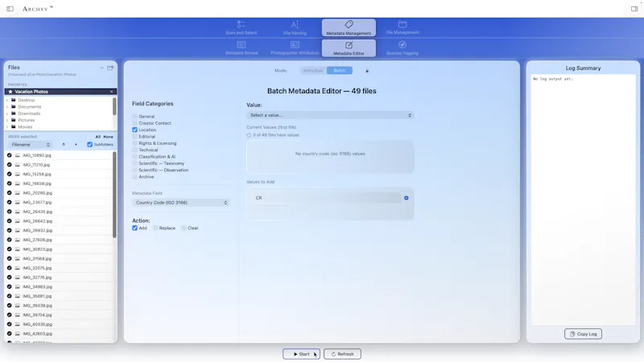
Task: Switch to the Metadata Review tool
Action: (242, 48)
